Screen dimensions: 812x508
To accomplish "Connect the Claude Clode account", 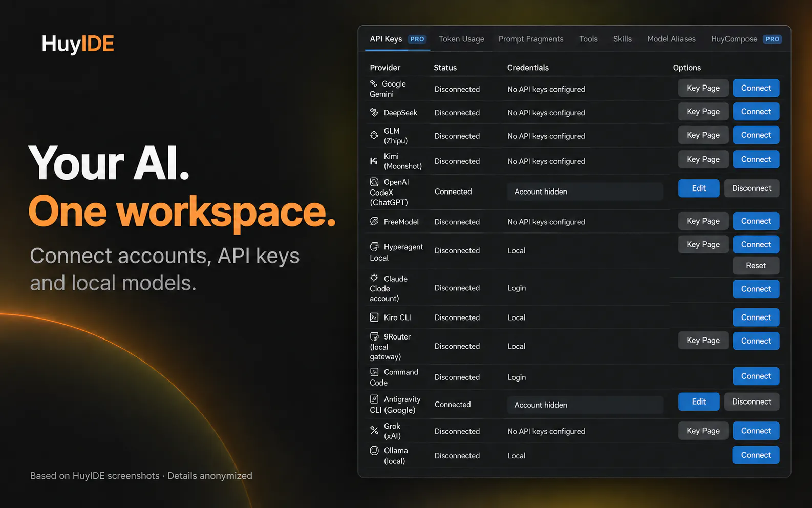I will click(x=756, y=289).
